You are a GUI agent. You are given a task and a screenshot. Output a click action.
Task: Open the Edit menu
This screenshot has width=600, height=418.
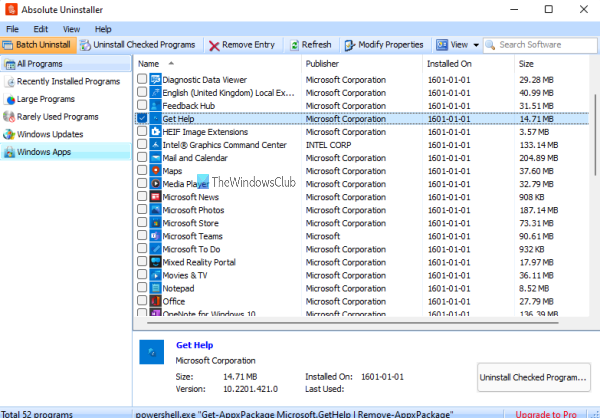41,29
